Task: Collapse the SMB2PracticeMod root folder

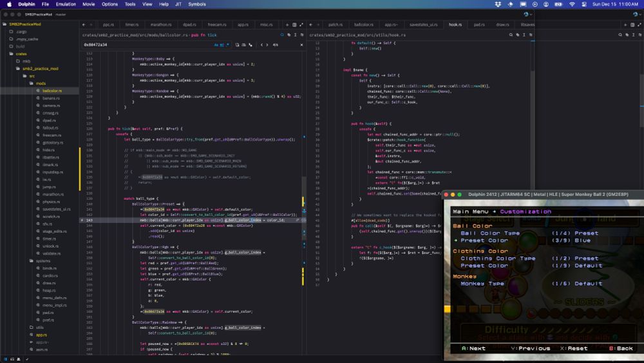Action: (x=24, y=25)
